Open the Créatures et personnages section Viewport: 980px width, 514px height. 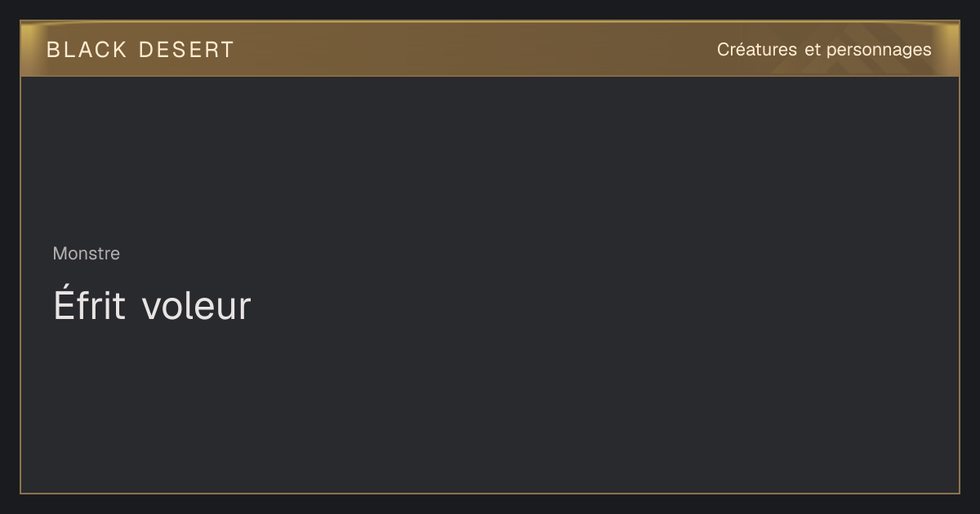[x=824, y=50]
